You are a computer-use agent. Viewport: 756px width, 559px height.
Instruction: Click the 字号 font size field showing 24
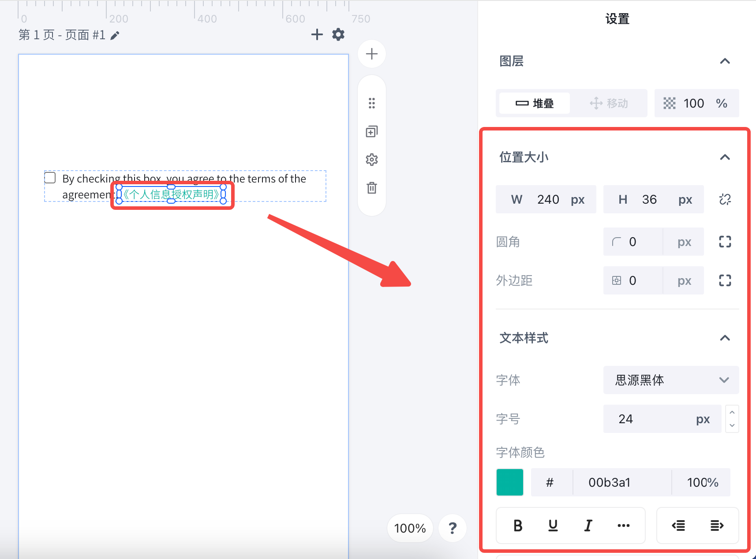[662, 419]
